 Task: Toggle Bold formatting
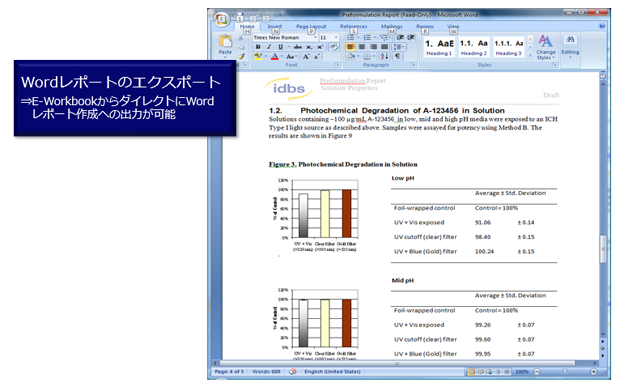tap(258, 47)
